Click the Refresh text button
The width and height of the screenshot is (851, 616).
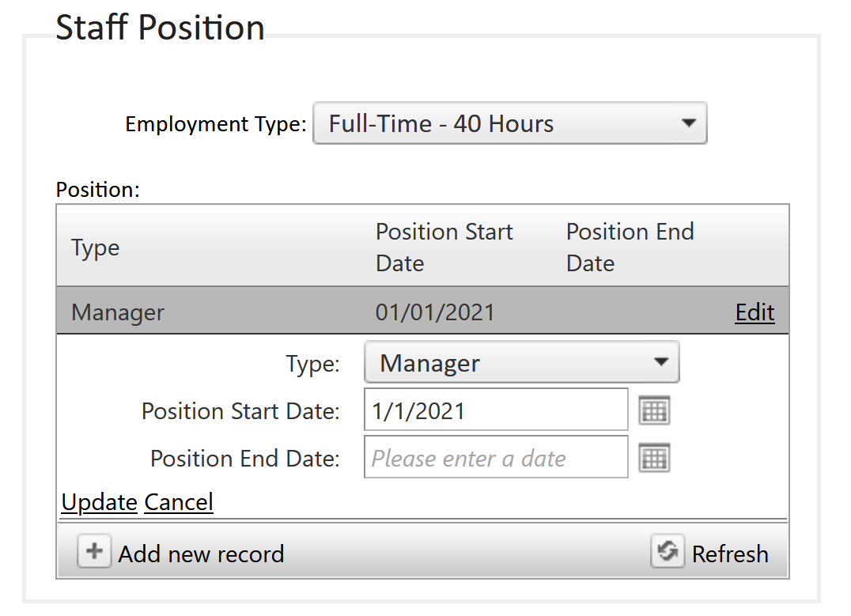click(x=730, y=554)
